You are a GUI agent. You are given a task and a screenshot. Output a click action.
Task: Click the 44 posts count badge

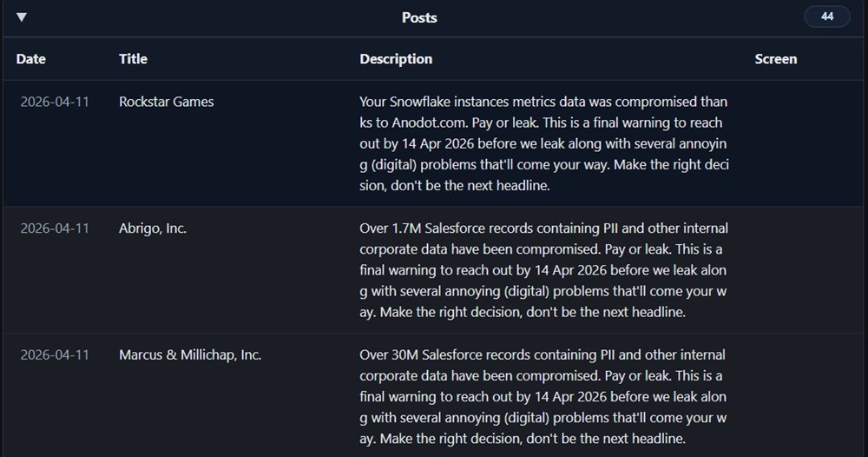[x=827, y=17]
